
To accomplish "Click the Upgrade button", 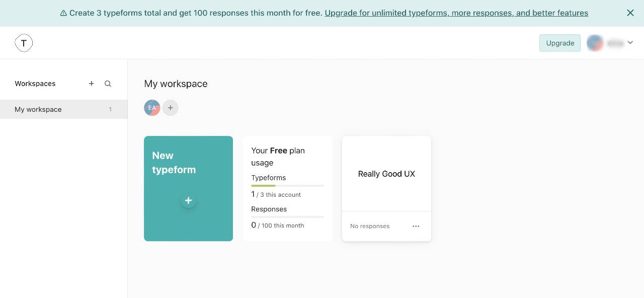I will click(x=560, y=43).
